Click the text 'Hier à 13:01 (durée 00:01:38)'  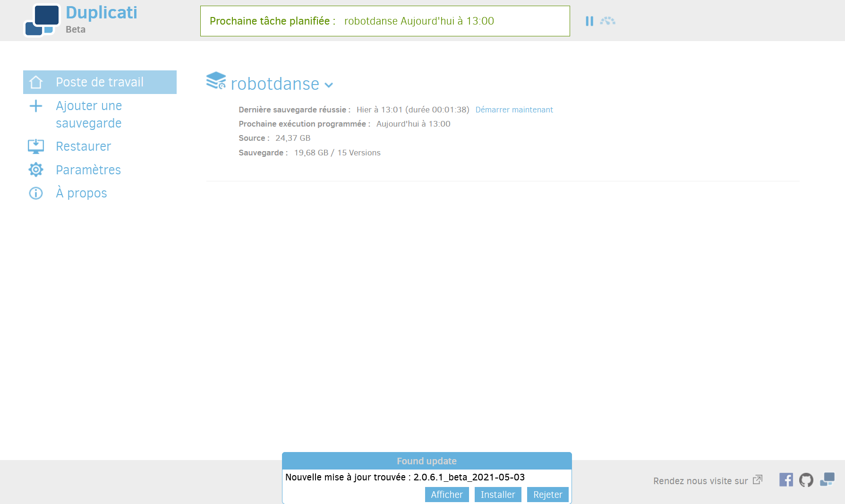[413, 110]
